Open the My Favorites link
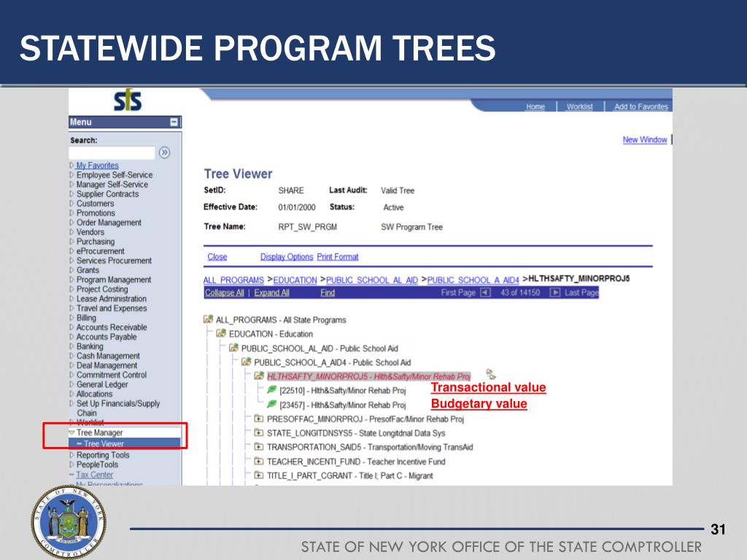747x560 pixels. (97, 166)
